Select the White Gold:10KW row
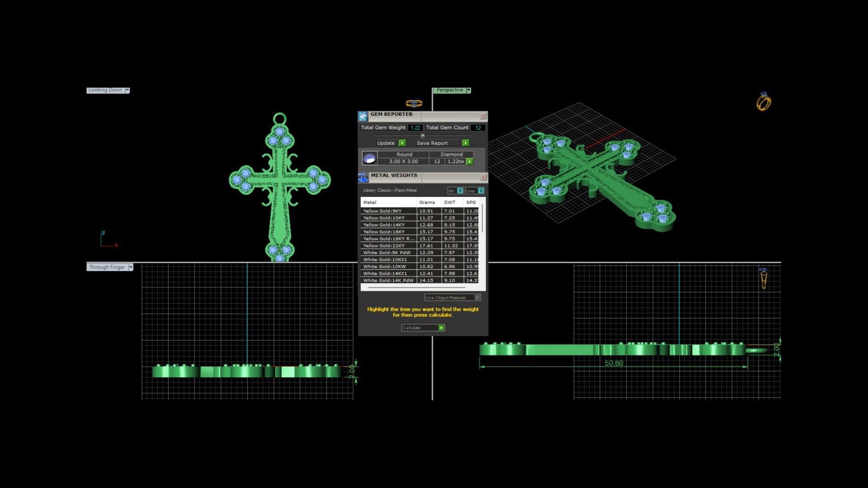The height and width of the screenshot is (488, 868). coord(420,267)
